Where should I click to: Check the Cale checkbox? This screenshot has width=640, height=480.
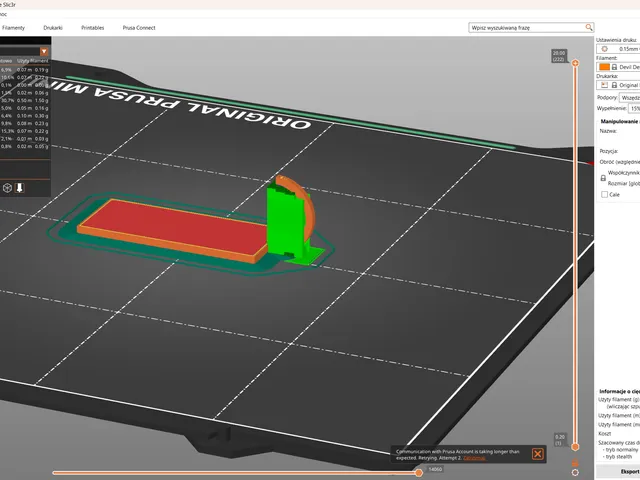point(604,195)
